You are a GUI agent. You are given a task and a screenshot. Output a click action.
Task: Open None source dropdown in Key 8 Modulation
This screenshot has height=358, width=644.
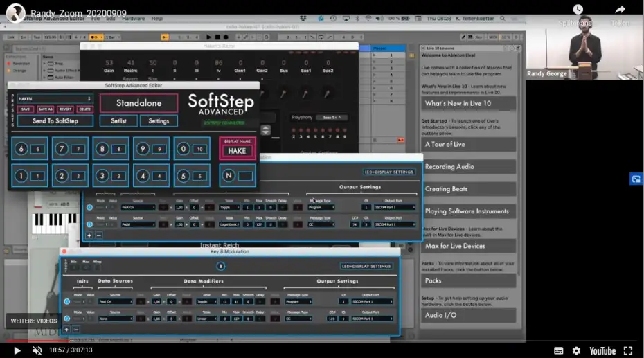[x=116, y=319]
